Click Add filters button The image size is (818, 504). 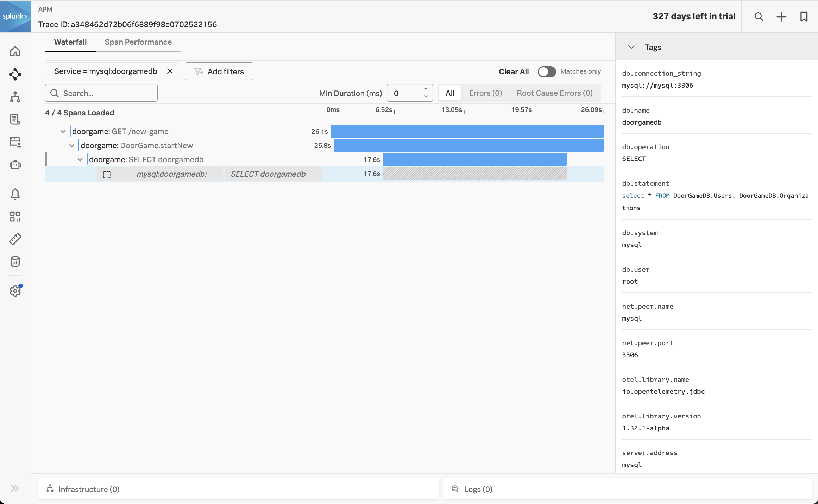click(x=219, y=71)
